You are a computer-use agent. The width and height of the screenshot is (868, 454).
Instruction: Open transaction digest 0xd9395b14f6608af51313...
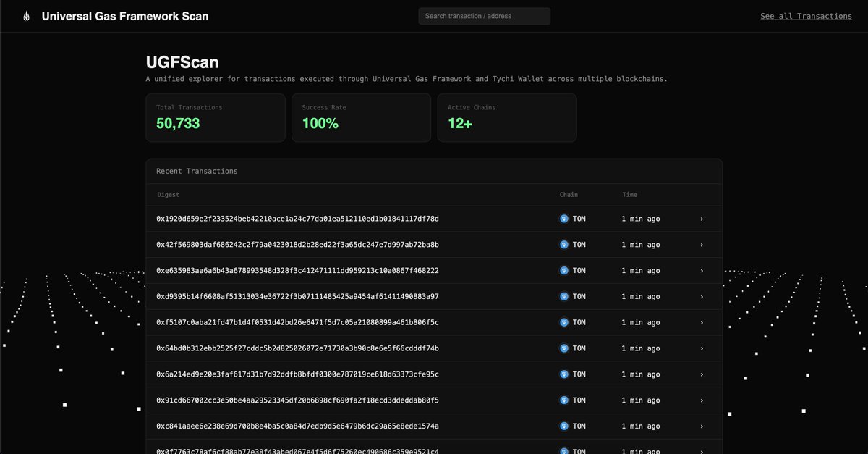[297, 296]
